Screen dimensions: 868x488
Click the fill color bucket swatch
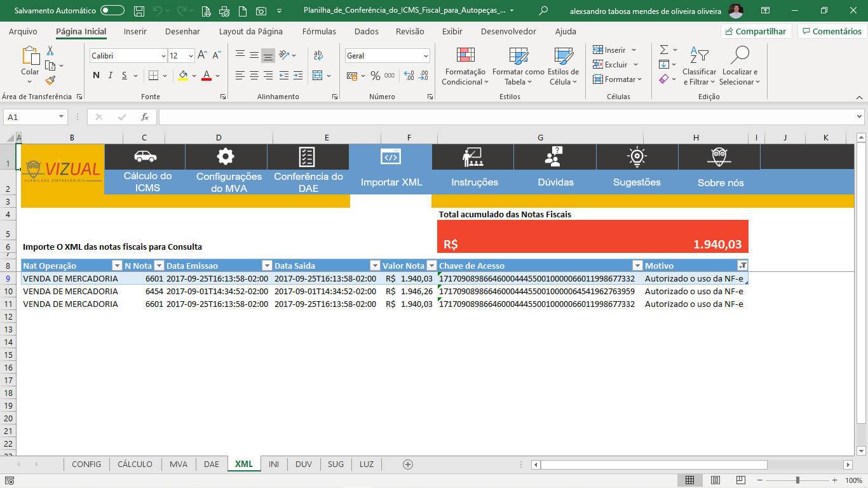pyautogui.click(x=183, y=75)
